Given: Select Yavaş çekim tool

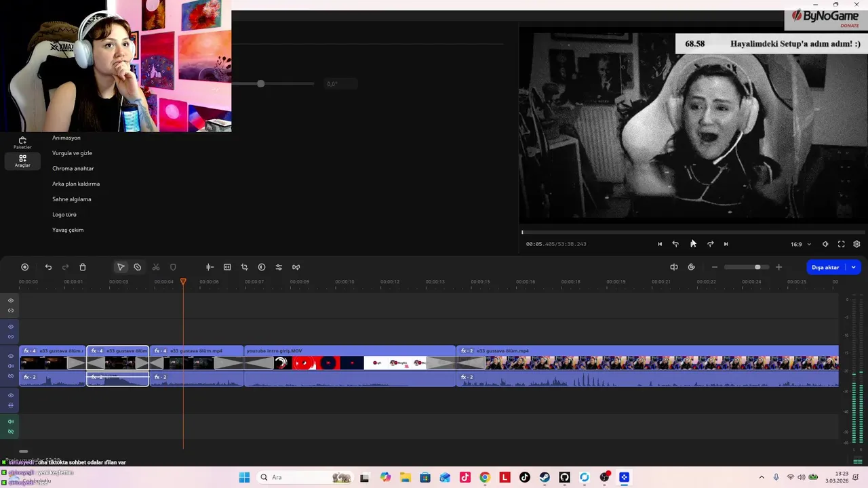Looking at the screenshot, I should (x=68, y=230).
